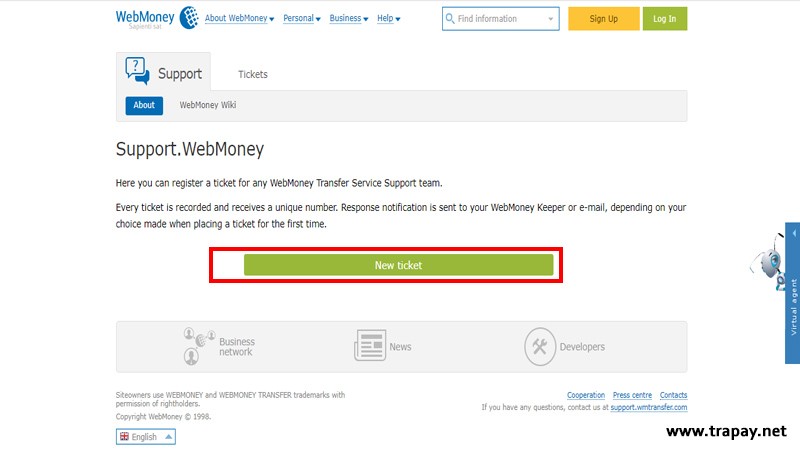Screen dimensions: 800x450
Task: Expand the Business dropdown menu
Action: click(348, 19)
